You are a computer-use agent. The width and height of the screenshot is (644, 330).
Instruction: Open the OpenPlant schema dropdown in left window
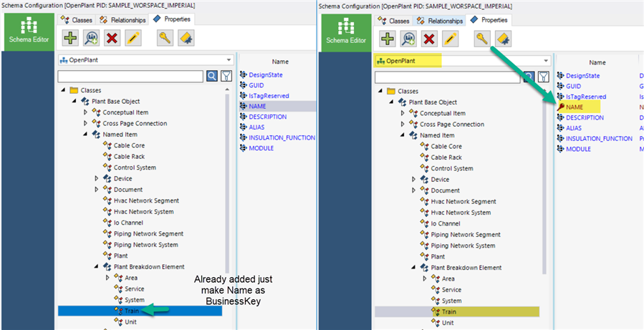coord(146,60)
